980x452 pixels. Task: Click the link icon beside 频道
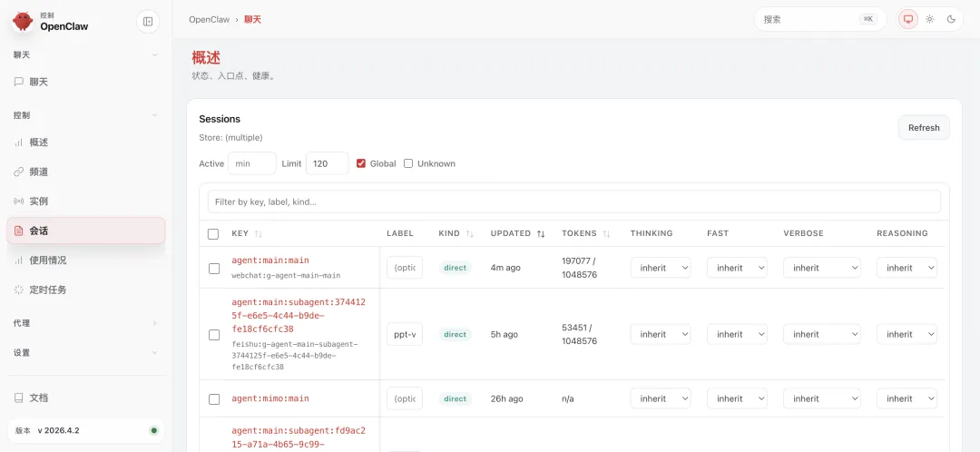19,172
